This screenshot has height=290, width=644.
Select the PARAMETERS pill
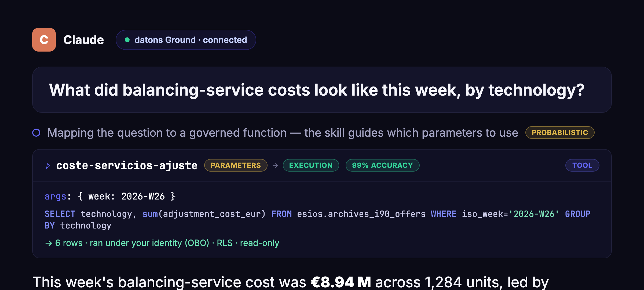tap(236, 165)
